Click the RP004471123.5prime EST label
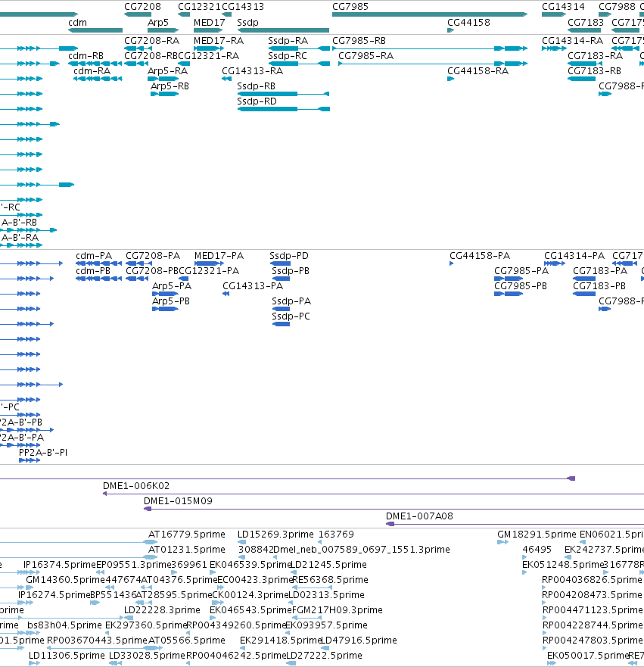Image resolution: width=644 pixels, height=667 pixels. coord(593,610)
